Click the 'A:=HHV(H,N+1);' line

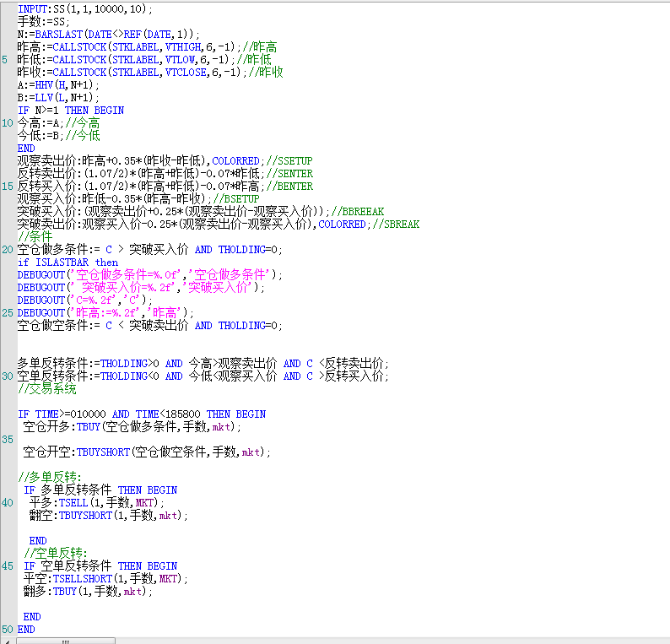click(x=58, y=85)
